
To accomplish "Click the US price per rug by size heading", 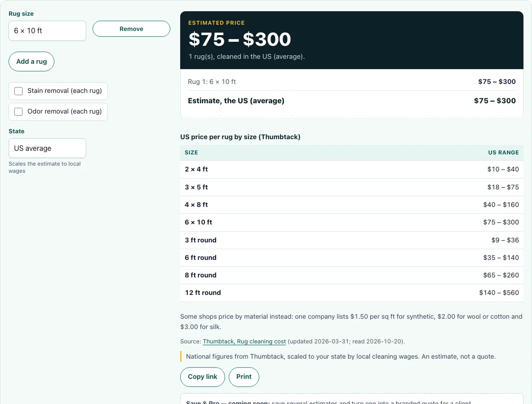I will pos(240,137).
